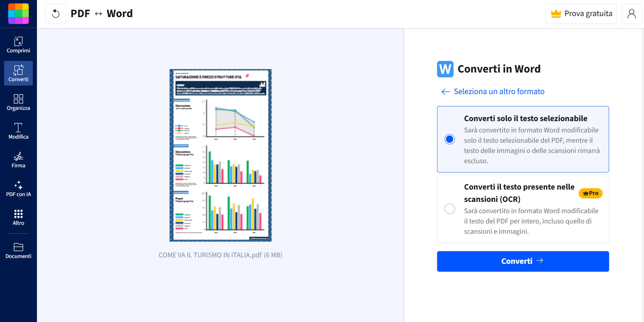Click the Pro crown badge
Screen dimensions: 644x322
pos(591,193)
